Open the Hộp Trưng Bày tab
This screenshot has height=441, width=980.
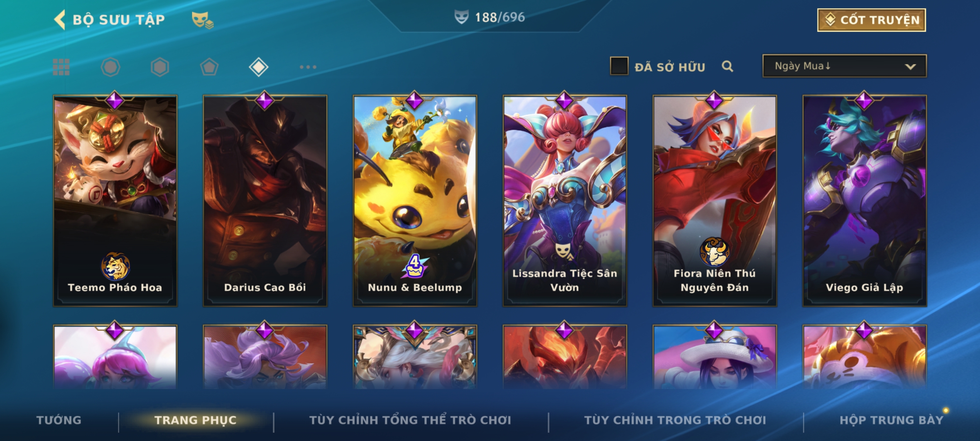click(x=891, y=420)
